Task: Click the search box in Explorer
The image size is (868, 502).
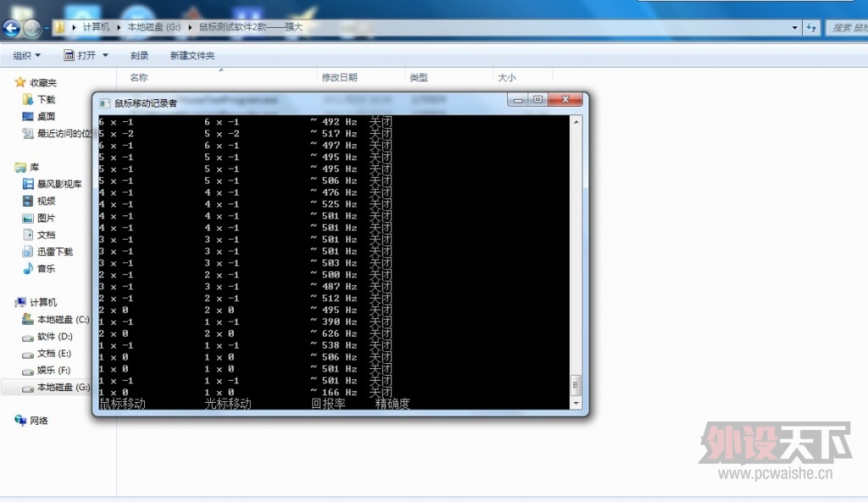Action: [x=847, y=28]
